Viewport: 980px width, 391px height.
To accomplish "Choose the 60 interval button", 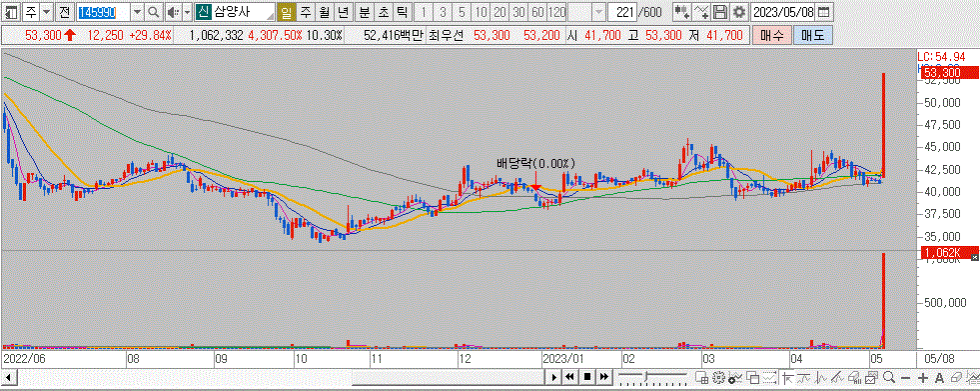I will point(536,11).
